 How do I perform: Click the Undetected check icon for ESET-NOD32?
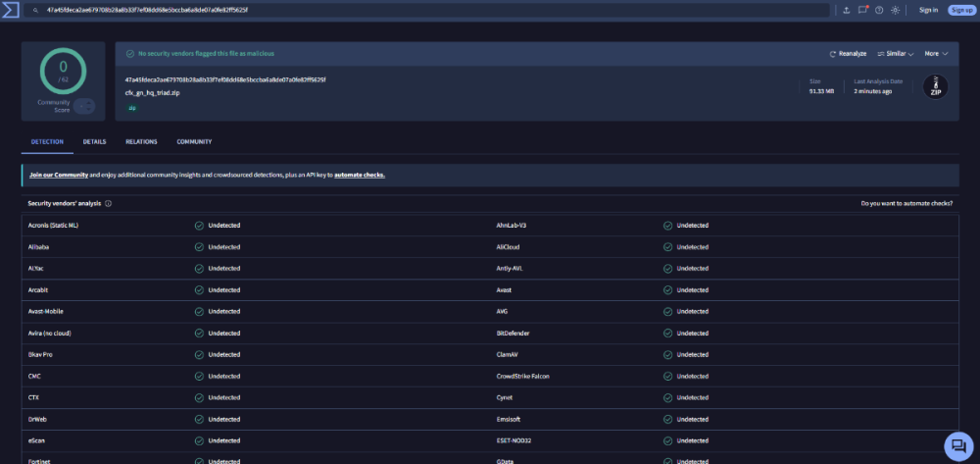click(x=668, y=440)
